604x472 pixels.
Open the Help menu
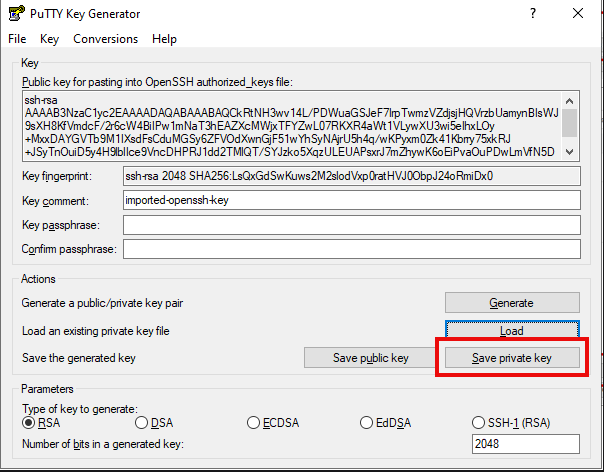[x=164, y=39]
